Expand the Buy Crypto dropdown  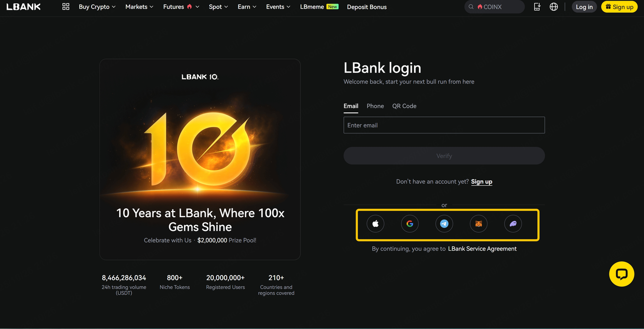(97, 7)
